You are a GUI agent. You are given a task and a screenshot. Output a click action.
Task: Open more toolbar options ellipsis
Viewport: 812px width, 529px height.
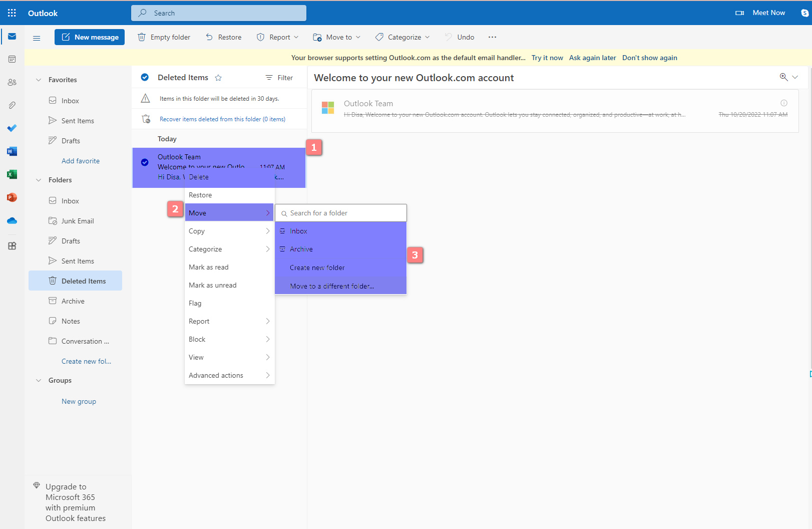tap(493, 37)
